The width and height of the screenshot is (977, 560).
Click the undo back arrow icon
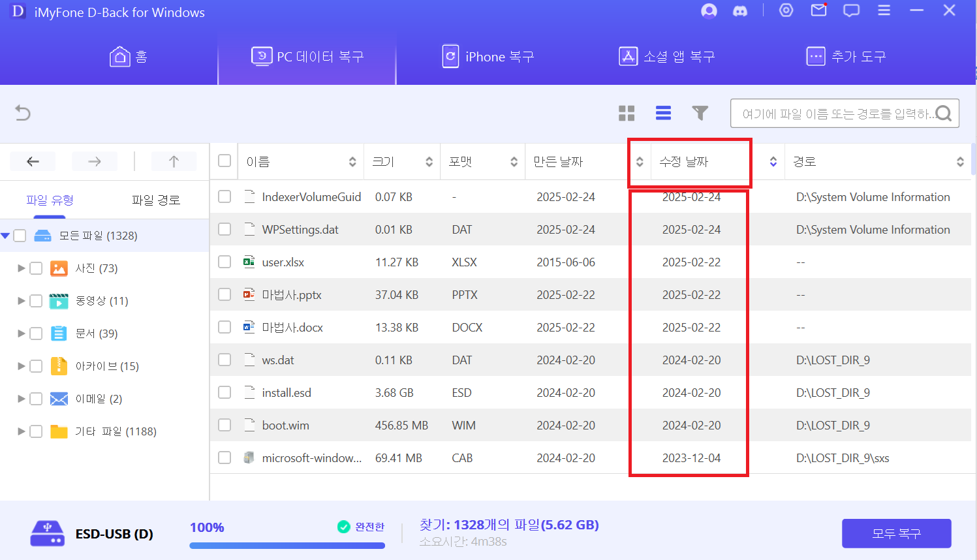coord(23,113)
